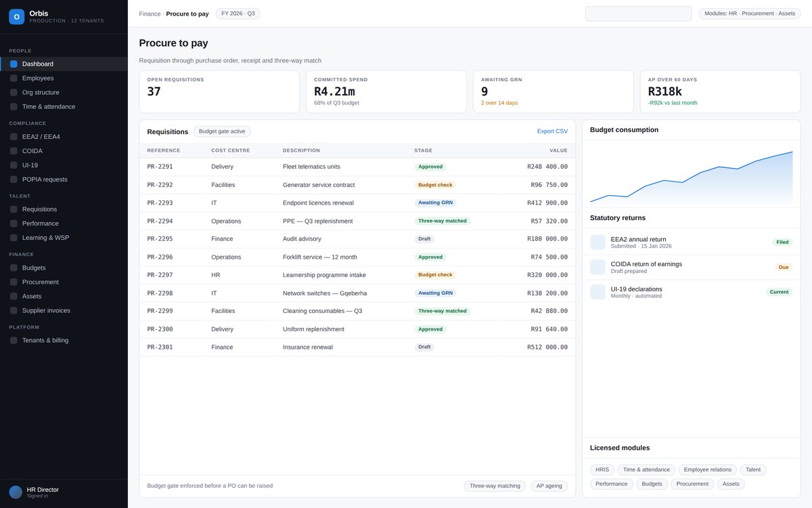Click the AP over 60 days card
Screen dimensions: 812x508
(720, 91)
